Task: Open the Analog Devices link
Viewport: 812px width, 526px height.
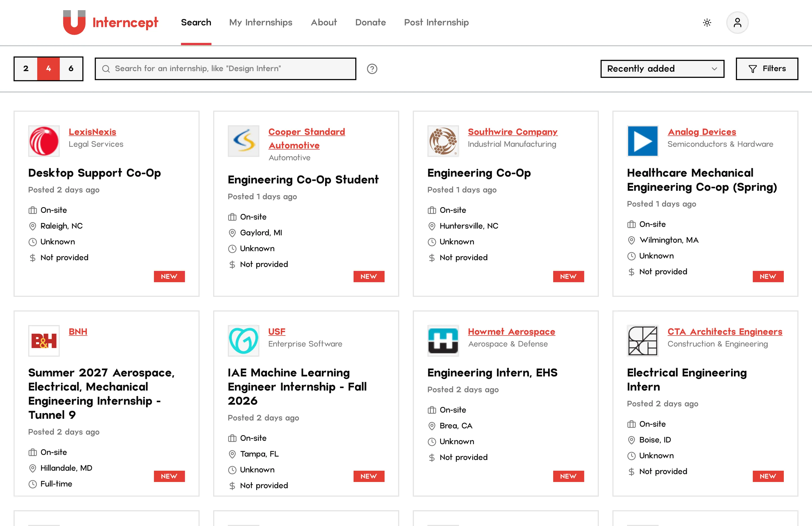Action: point(702,132)
